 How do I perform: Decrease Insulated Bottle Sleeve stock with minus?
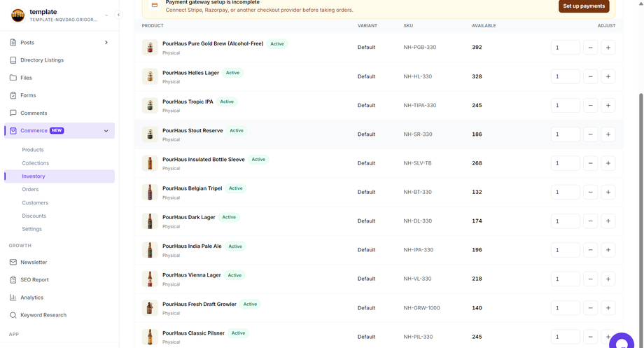(590, 163)
